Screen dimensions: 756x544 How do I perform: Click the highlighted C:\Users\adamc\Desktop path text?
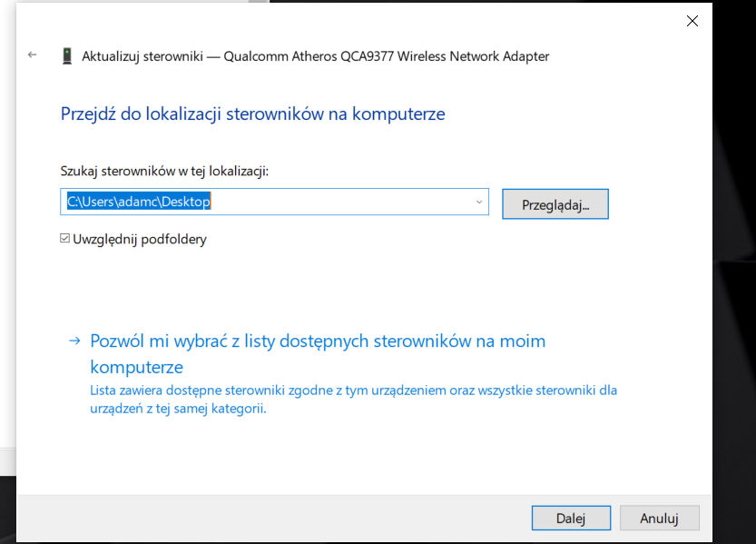(x=139, y=202)
